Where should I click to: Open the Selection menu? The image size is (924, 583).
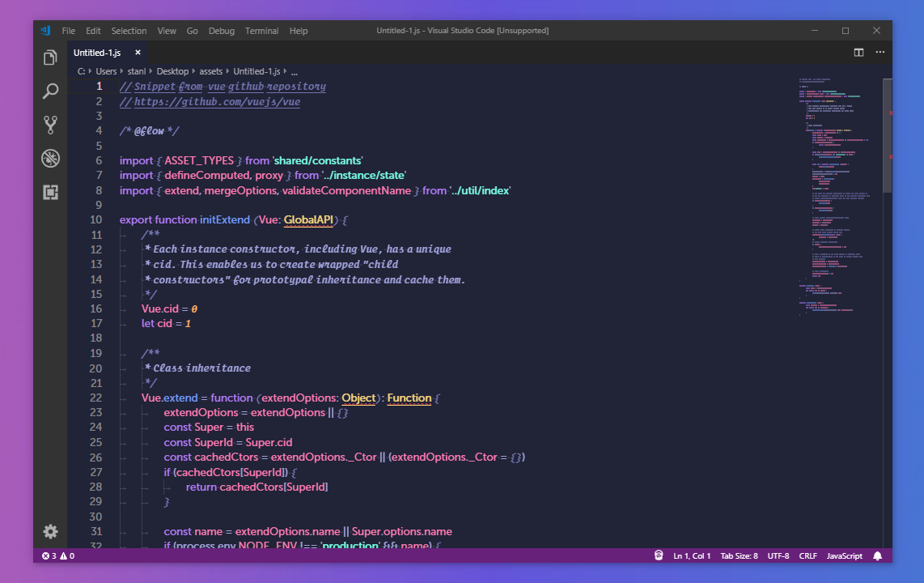[x=129, y=31]
